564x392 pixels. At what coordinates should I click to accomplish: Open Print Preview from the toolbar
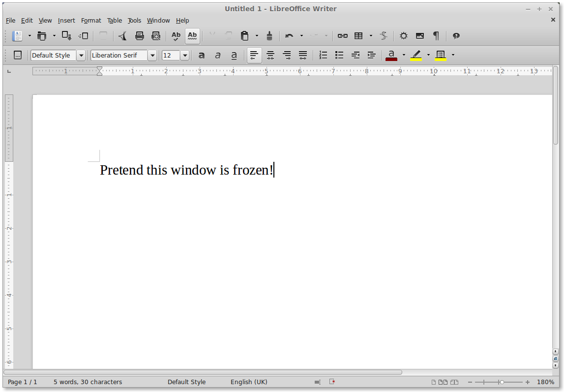click(156, 36)
